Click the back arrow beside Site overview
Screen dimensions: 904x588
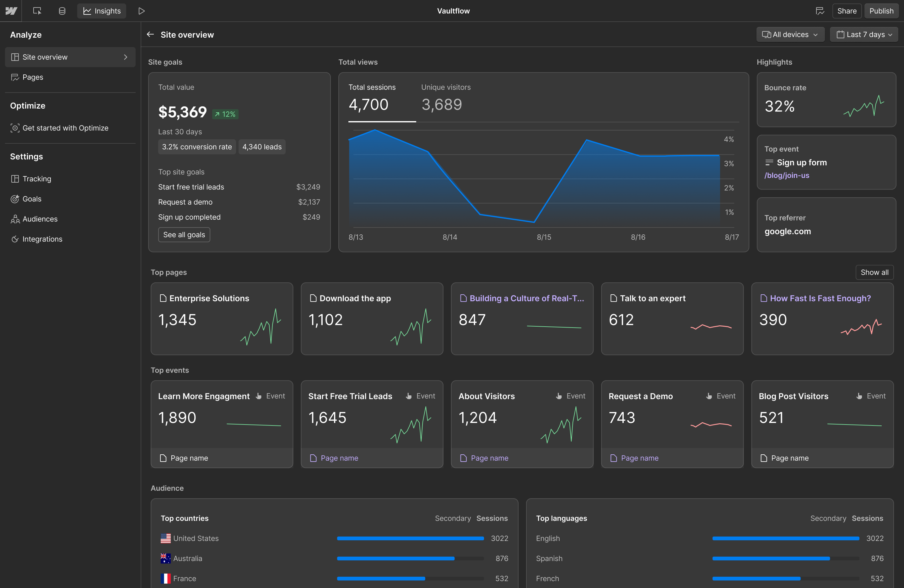point(150,35)
